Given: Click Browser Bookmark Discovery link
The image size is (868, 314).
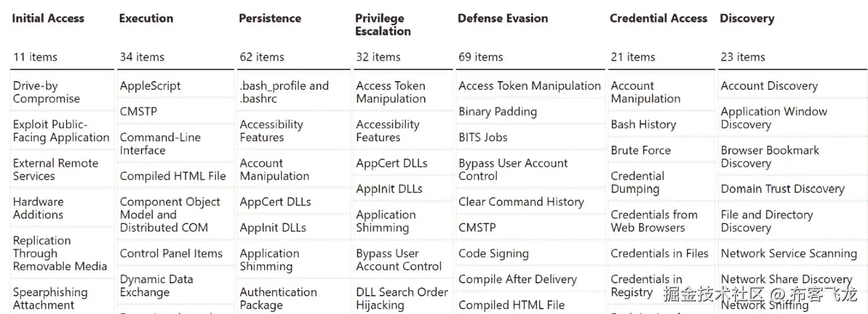Looking at the screenshot, I should 769,157.
